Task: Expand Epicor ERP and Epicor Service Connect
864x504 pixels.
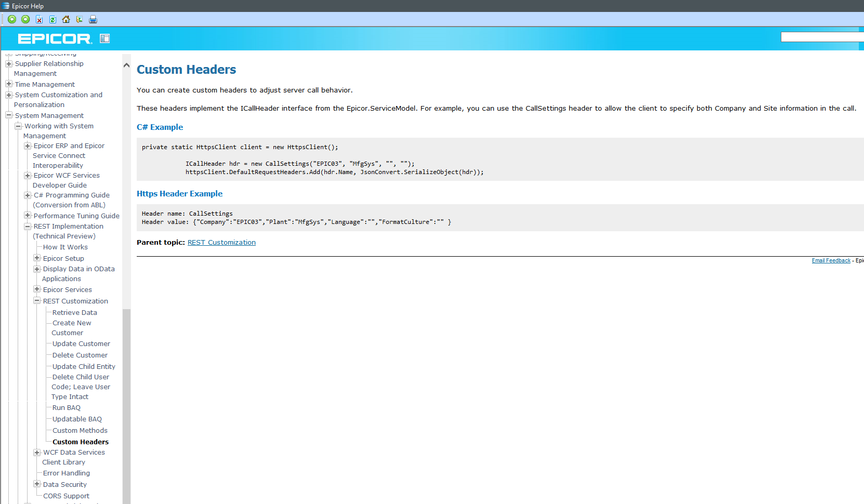Action: pyautogui.click(x=28, y=146)
